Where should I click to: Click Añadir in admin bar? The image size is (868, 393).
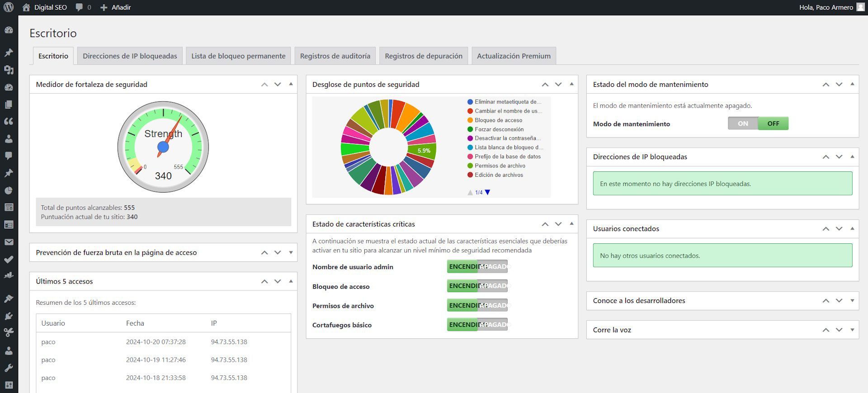click(121, 7)
